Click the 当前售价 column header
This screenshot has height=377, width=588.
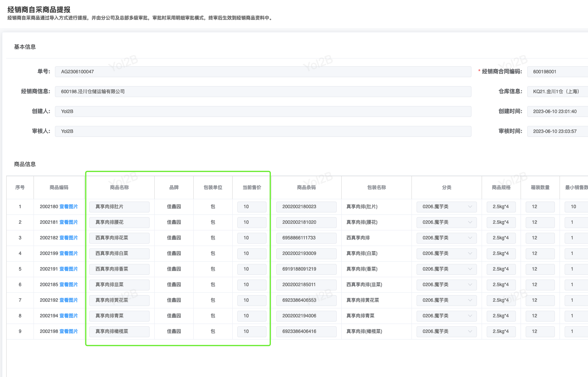(x=252, y=188)
